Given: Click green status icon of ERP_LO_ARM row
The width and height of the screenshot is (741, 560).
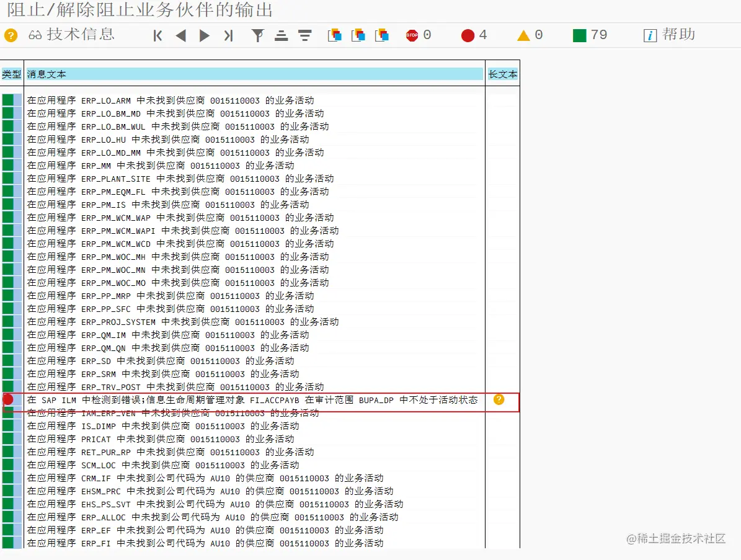Looking at the screenshot, I should pos(8,100).
